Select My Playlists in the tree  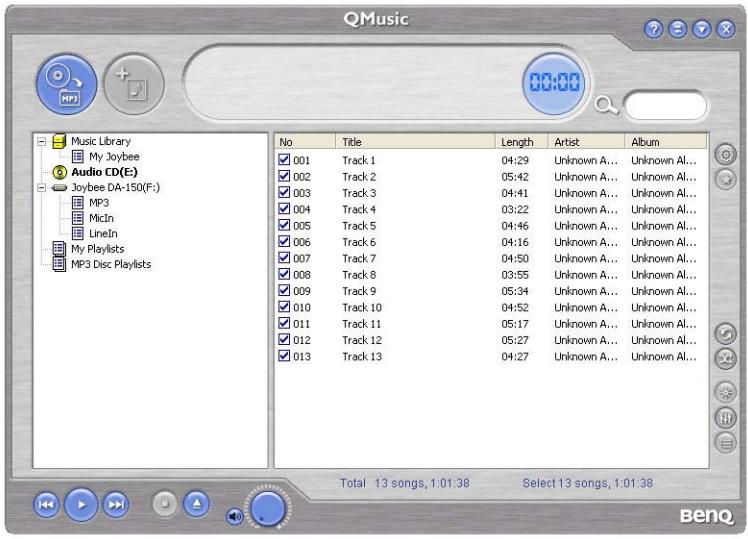tap(97, 249)
